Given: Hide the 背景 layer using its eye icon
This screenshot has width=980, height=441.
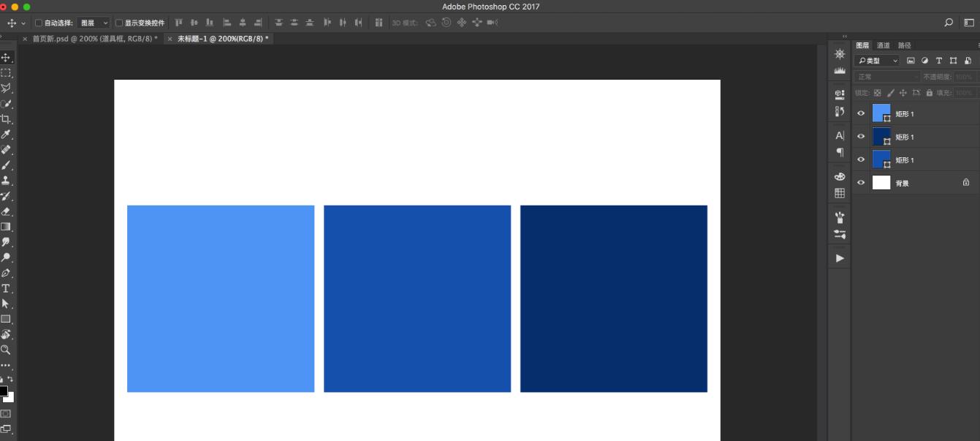Looking at the screenshot, I should [861, 183].
